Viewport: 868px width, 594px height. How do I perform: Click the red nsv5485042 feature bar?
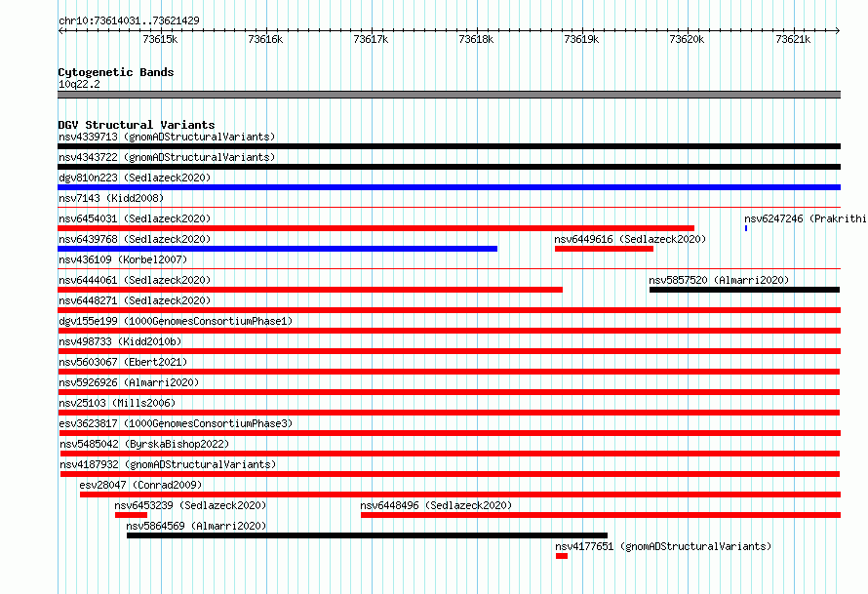point(450,454)
